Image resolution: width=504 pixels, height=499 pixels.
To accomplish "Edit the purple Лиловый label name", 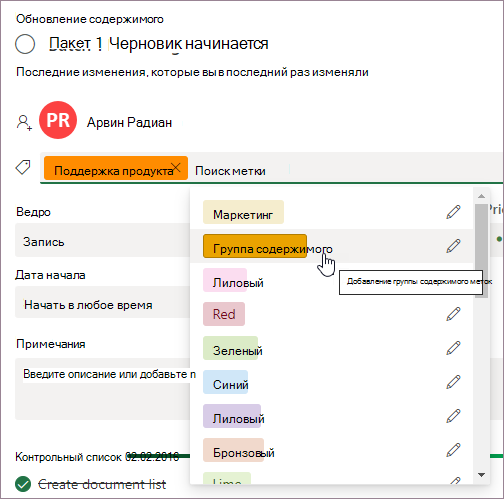I will 453,416.
